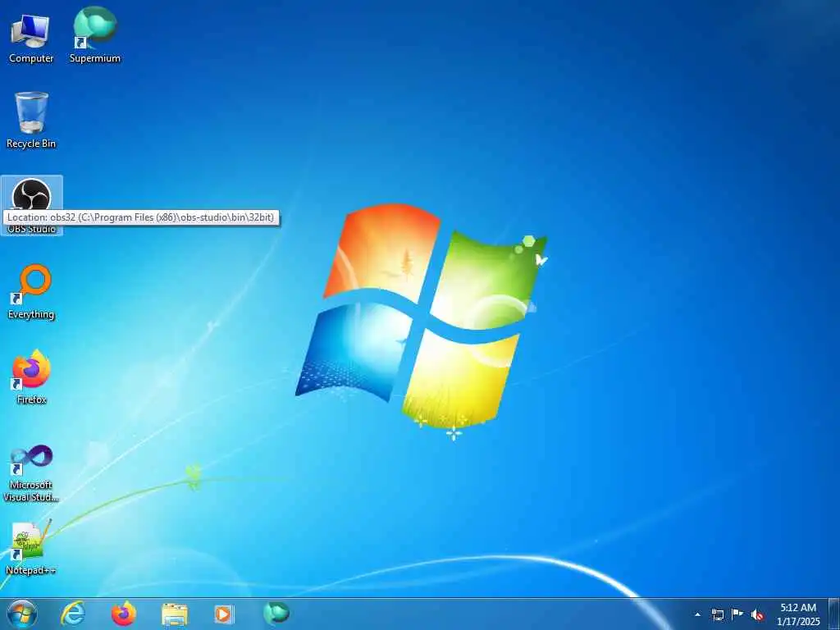
Task: Select the Notepad++ desktop shortcut
Action: tap(31, 547)
